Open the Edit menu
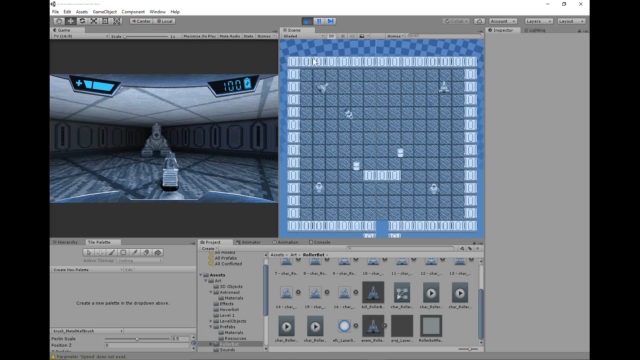Image resolution: width=640 pixels, height=360 pixels. [x=67, y=12]
